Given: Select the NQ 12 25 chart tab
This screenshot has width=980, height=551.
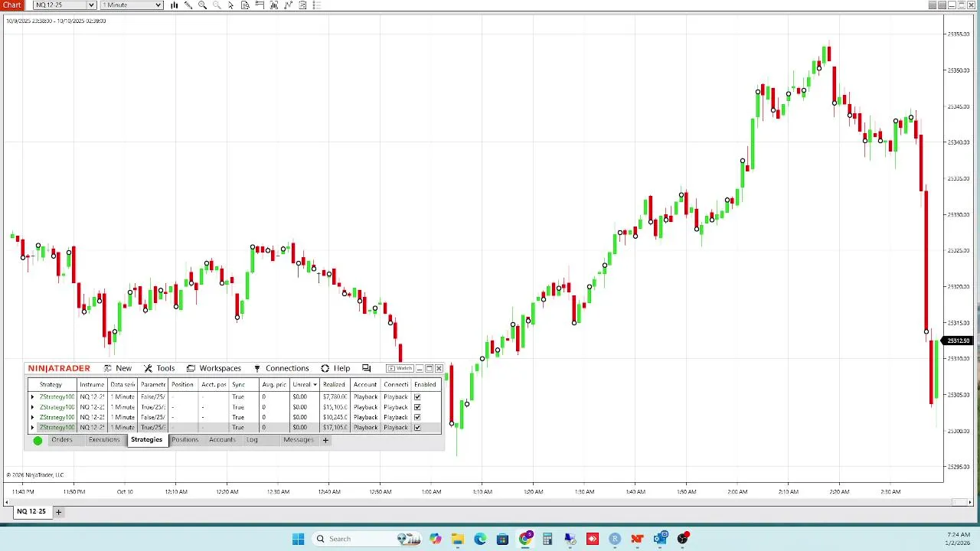Looking at the screenshot, I should tap(31, 512).
